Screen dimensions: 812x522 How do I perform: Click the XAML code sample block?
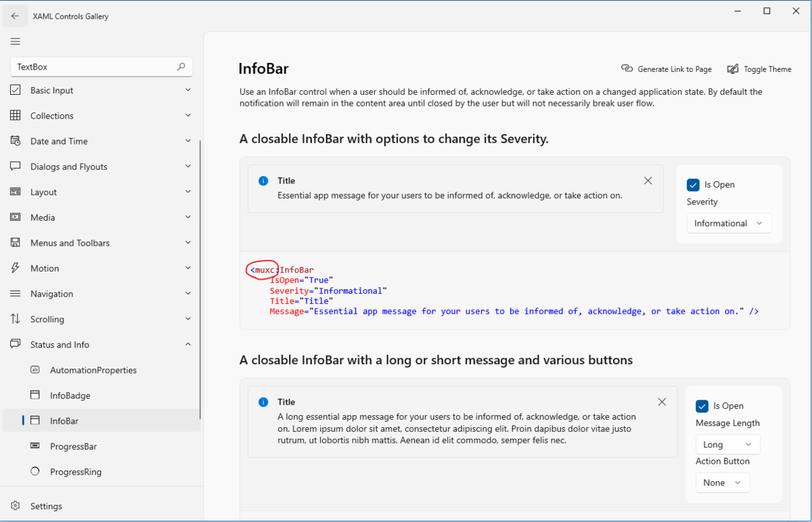click(514, 290)
